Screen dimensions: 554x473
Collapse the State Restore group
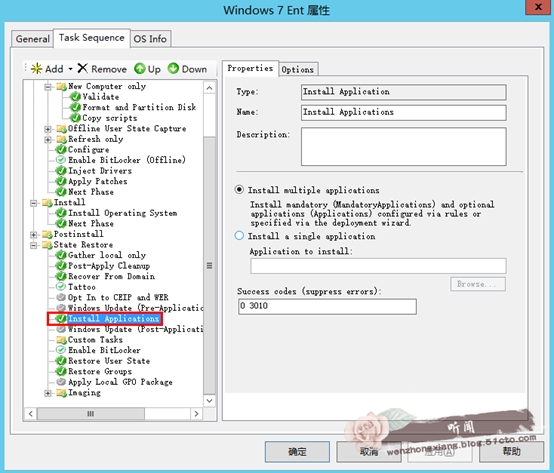tap(34, 245)
